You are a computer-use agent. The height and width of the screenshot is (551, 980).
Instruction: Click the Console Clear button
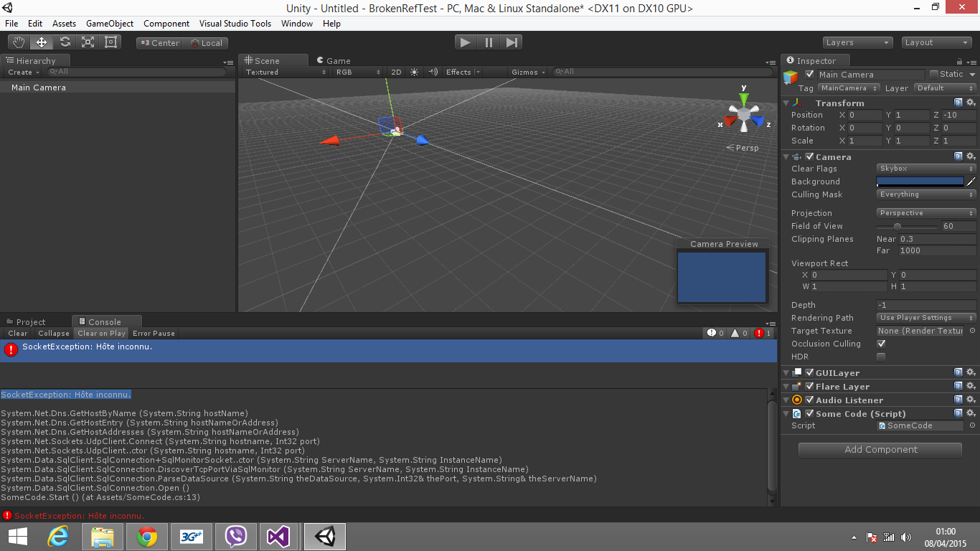18,333
